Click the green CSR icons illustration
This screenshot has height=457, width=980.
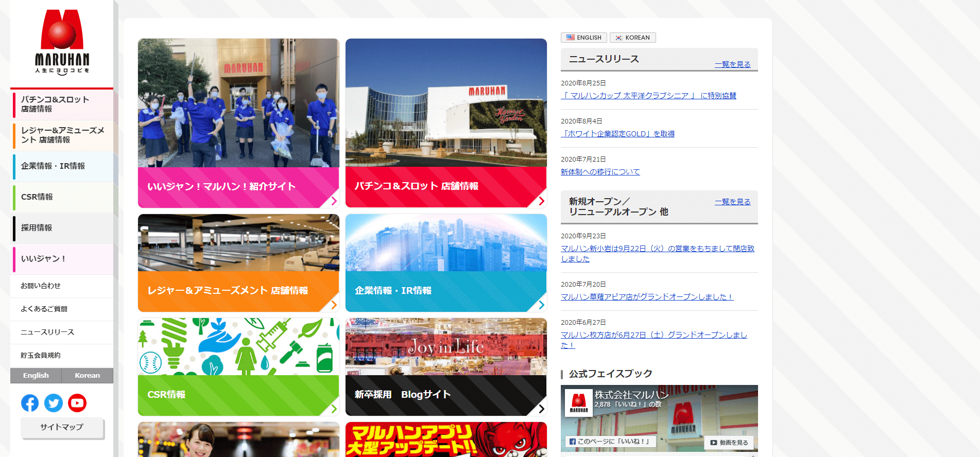(238, 347)
